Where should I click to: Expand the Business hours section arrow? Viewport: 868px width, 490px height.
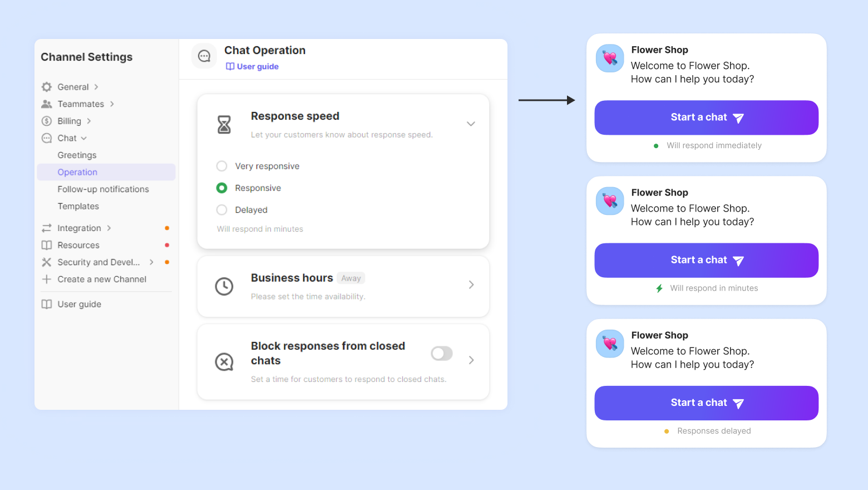point(471,285)
